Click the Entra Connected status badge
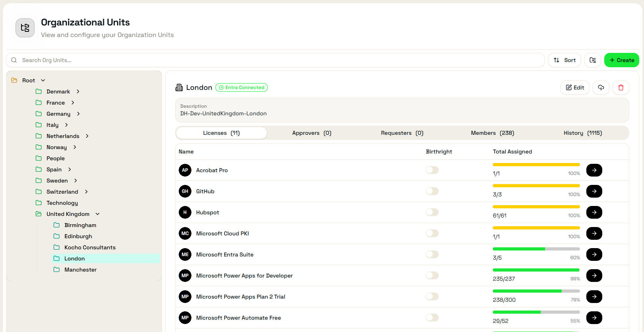 pos(242,87)
